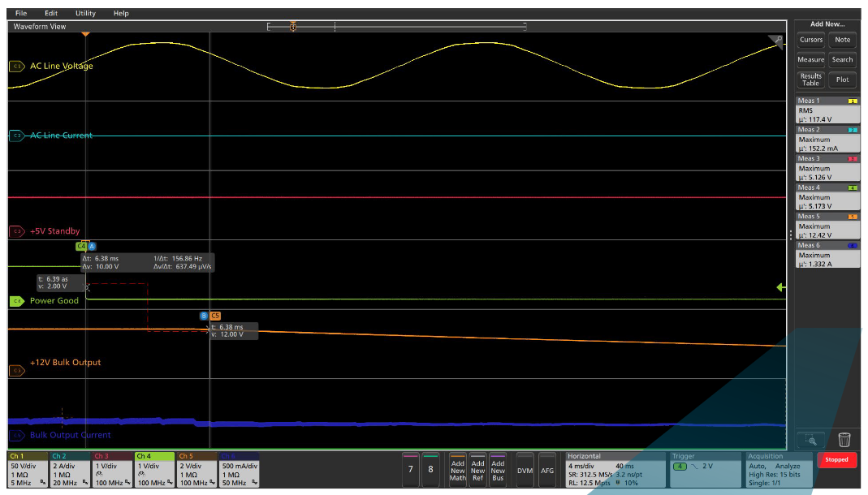This screenshot has height=495, width=868.
Task: Click the trash delete icon
Action: pos(845,438)
